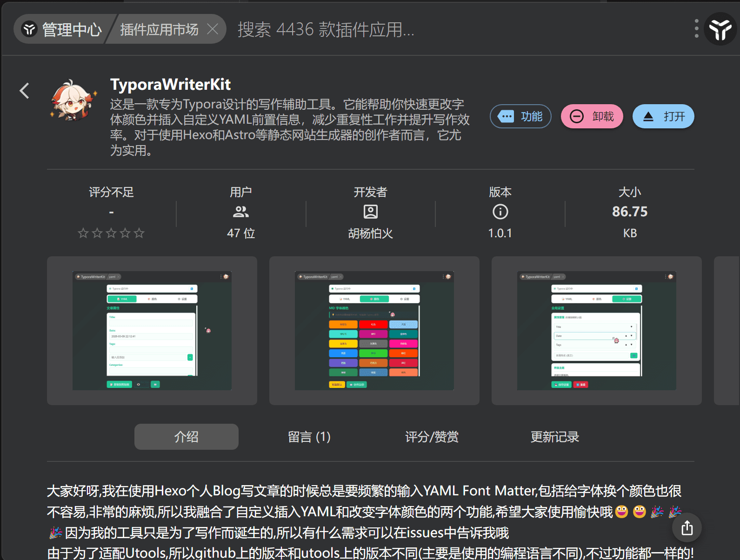The height and width of the screenshot is (560, 740).
Task: Open the three-dot more options menu
Action: 696,29
